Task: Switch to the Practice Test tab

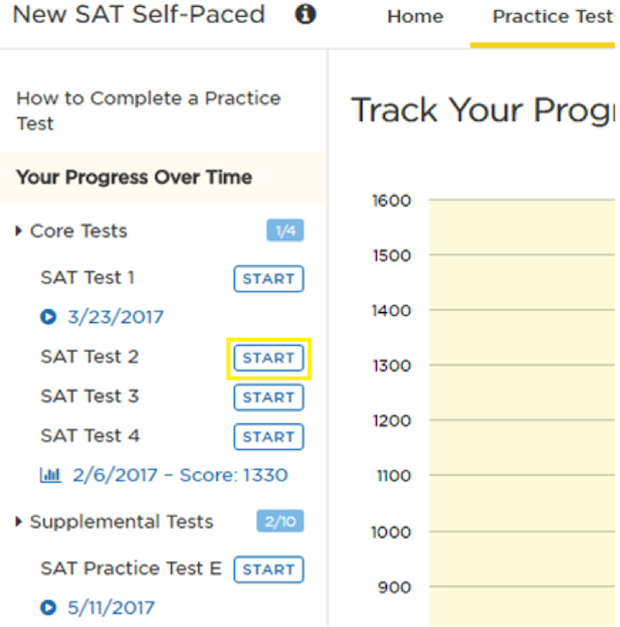Action: tap(552, 17)
